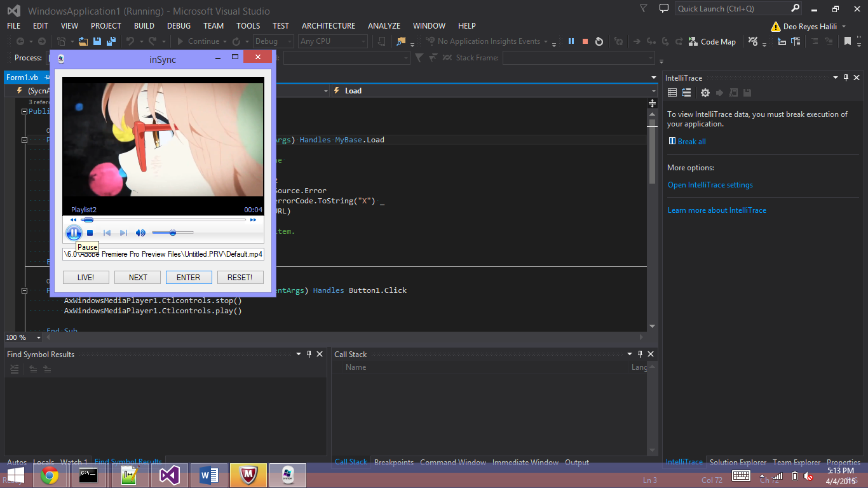Image resolution: width=868 pixels, height=488 pixels.
Task: Click the Save All toolbar icon
Action: (x=111, y=41)
